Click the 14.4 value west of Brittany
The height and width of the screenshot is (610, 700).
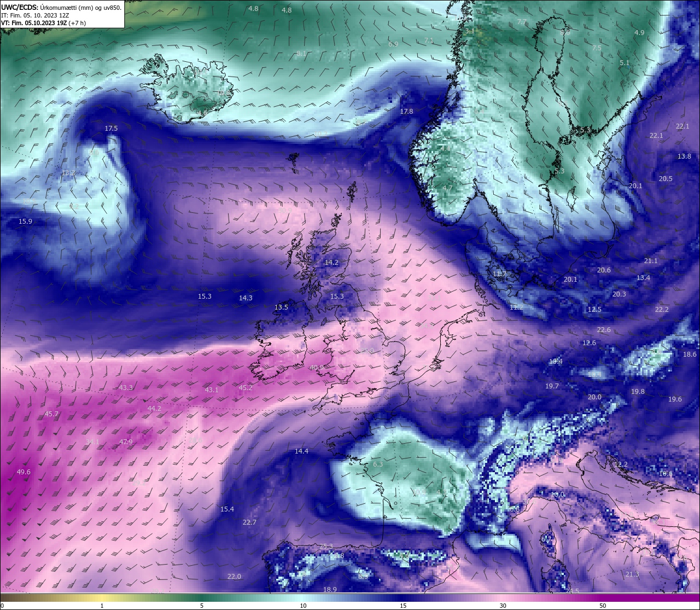click(x=301, y=451)
